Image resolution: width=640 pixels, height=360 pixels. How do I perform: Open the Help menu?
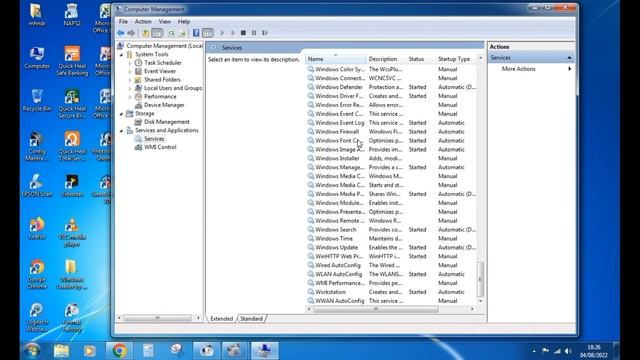point(184,21)
